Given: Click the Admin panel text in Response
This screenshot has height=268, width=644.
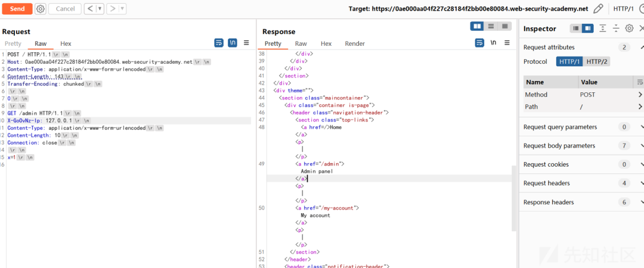Looking at the screenshot, I should 316,171.
